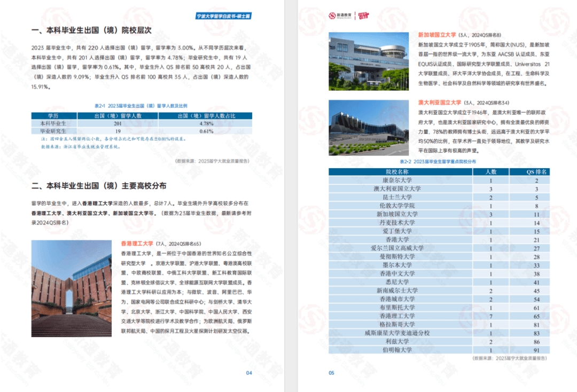Click the red logo badge beside 新通教育

[x=363, y=15]
